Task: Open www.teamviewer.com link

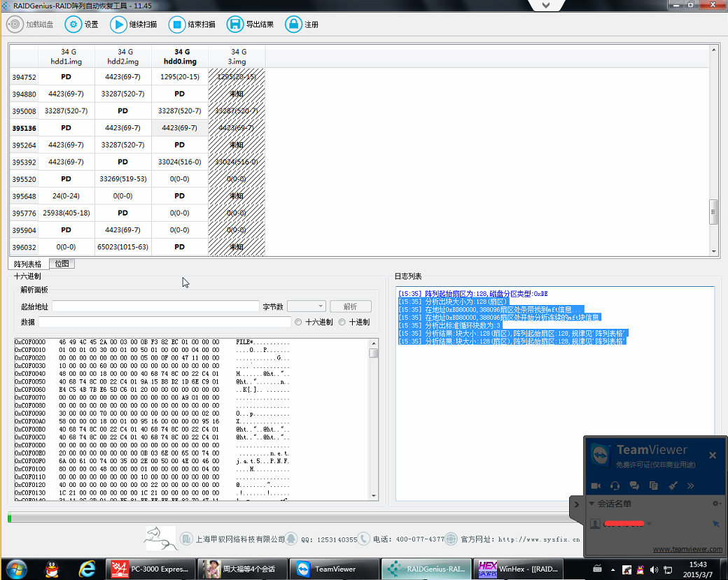Action: pyautogui.click(x=687, y=549)
